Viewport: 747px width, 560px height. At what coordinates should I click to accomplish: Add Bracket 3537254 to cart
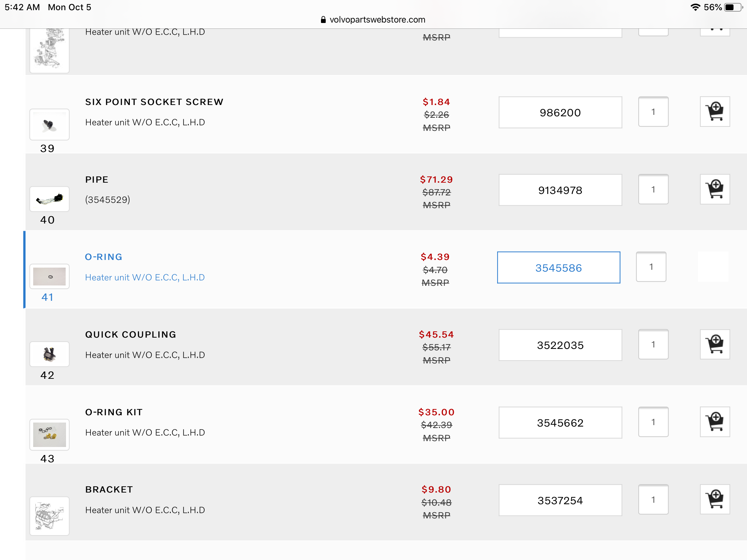pos(715,499)
